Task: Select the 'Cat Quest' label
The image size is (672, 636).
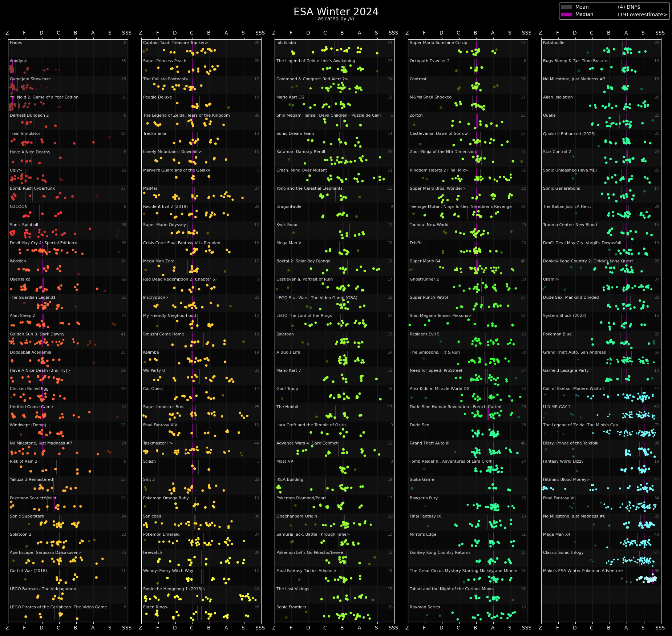Action: point(153,389)
